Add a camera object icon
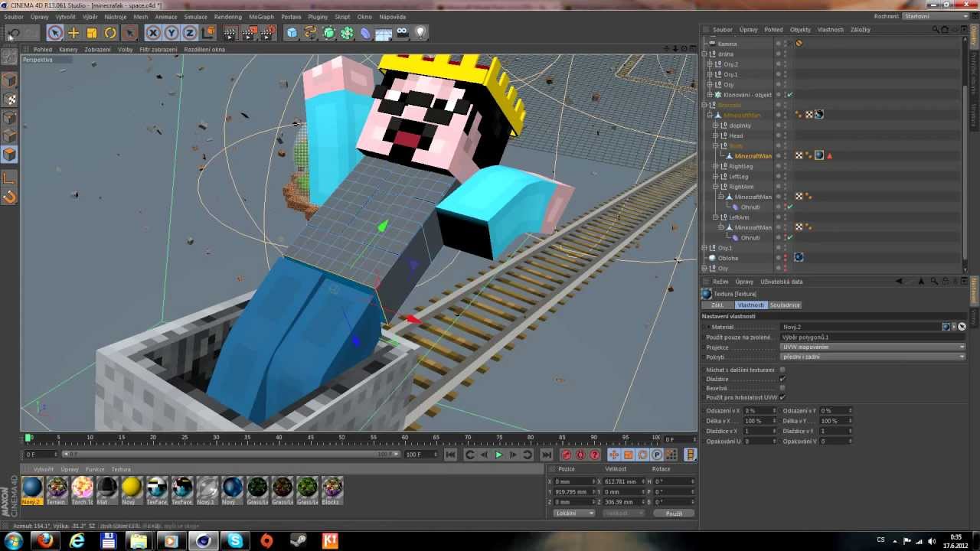 pyautogui.click(x=402, y=33)
